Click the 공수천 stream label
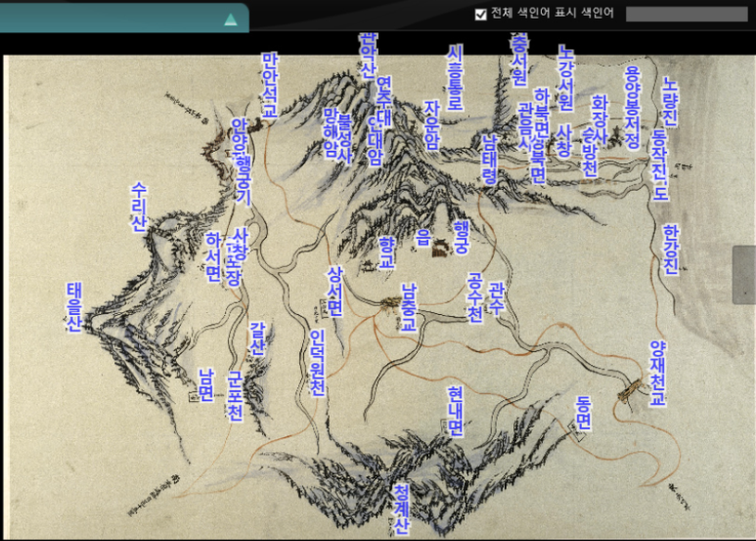 pos(475,298)
